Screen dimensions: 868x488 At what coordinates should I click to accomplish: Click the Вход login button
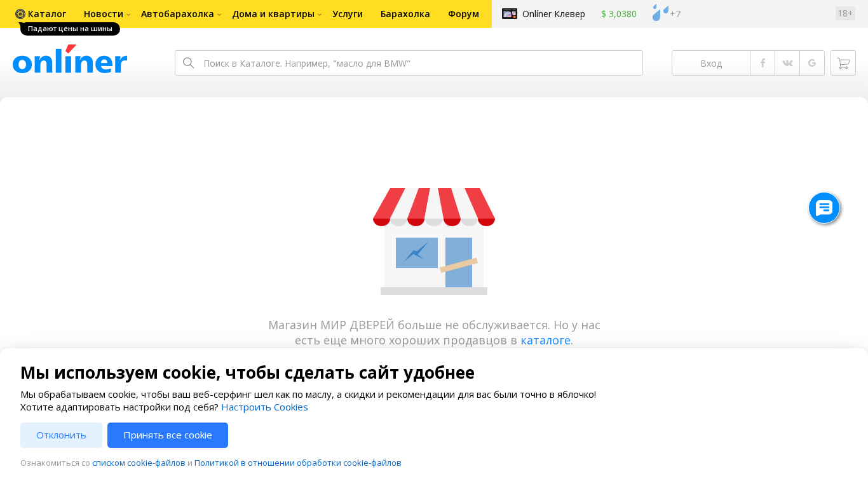click(x=711, y=63)
